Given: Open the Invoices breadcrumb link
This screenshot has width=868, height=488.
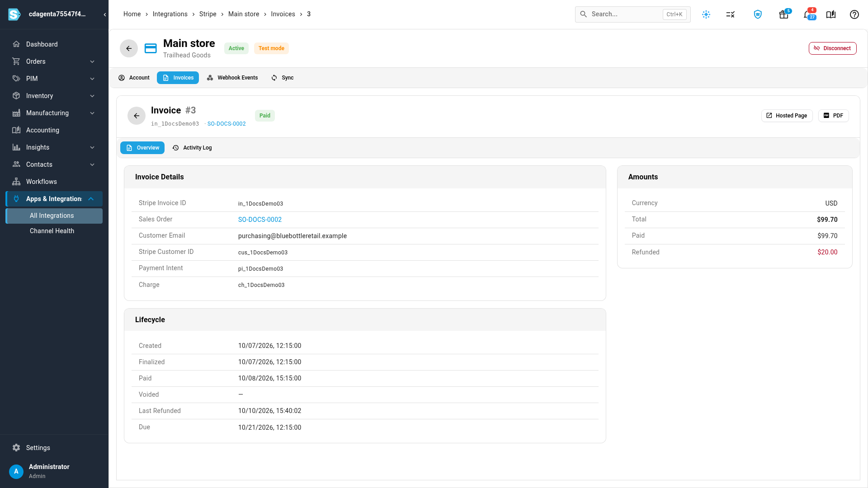Looking at the screenshot, I should pos(283,14).
